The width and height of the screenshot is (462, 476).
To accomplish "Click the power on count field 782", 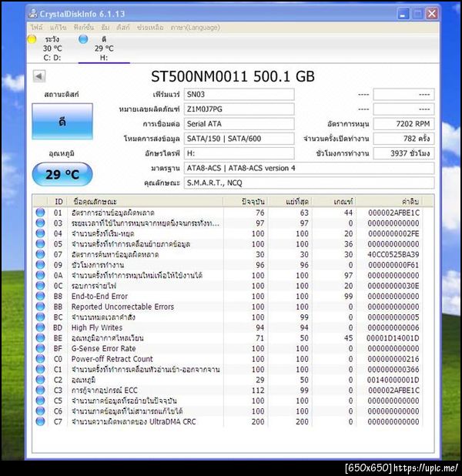I will tap(403, 139).
